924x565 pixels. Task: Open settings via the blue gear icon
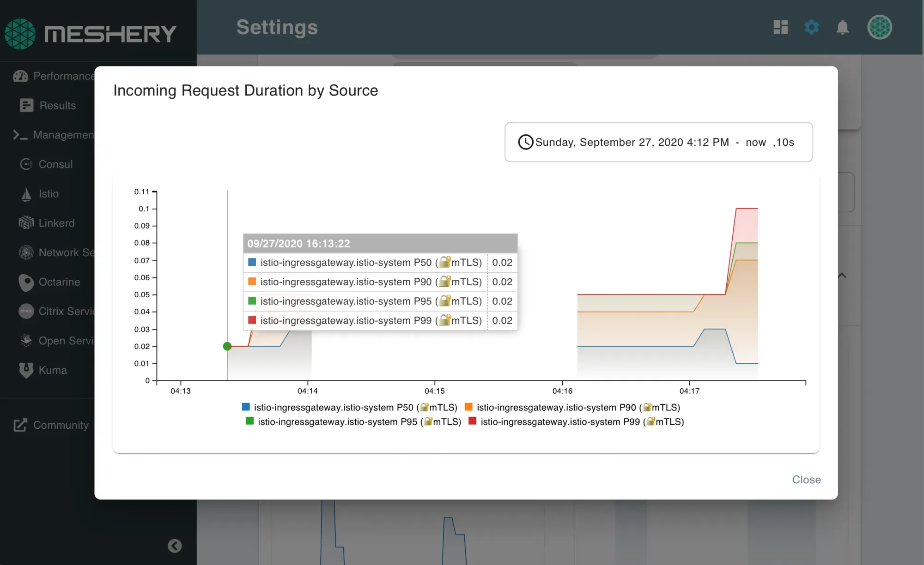click(x=811, y=27)
